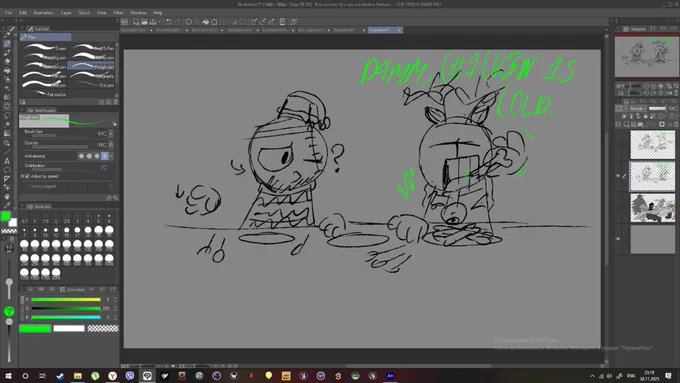Open the Windows Start menu
The image size is (680, 383).
tap(8, 376)
